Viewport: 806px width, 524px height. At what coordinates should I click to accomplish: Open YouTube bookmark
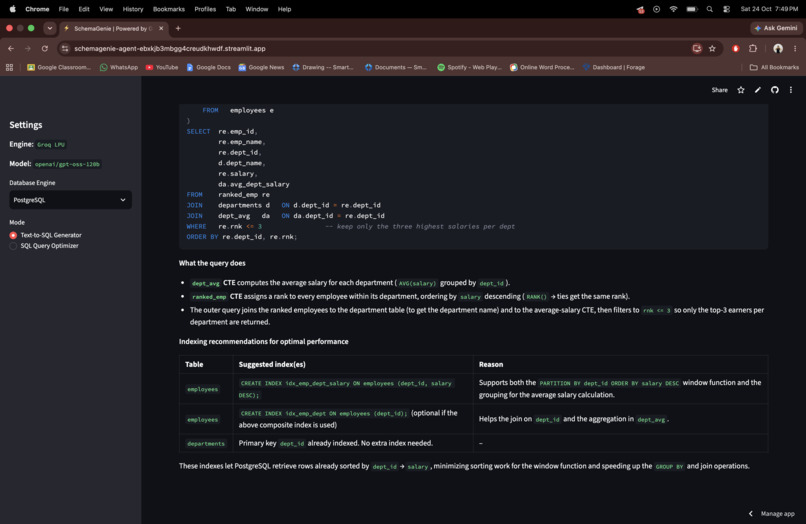click(162, 67)
